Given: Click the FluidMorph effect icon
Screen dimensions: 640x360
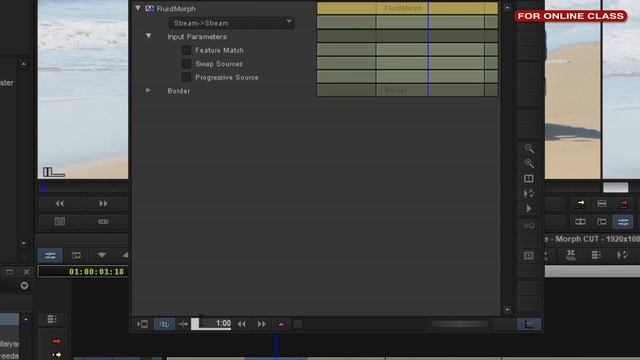Looking at the screenshot, I should [x=149, y=8].
